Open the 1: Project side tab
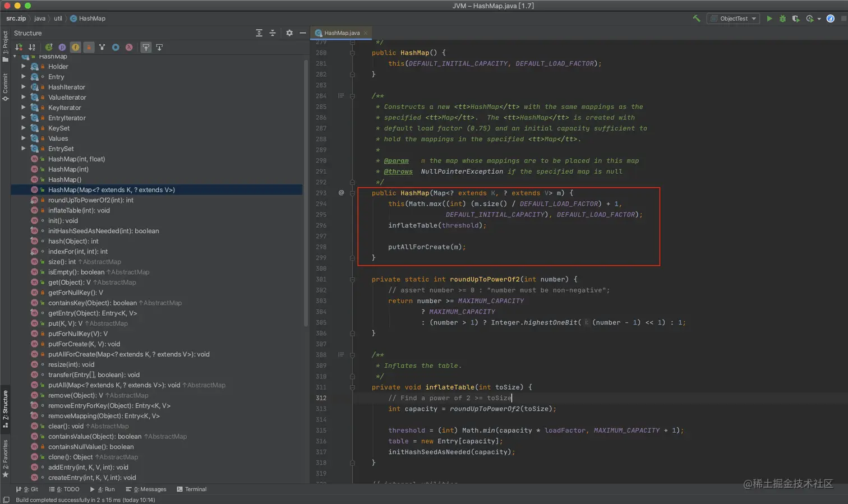 click(x=6, y=47)
